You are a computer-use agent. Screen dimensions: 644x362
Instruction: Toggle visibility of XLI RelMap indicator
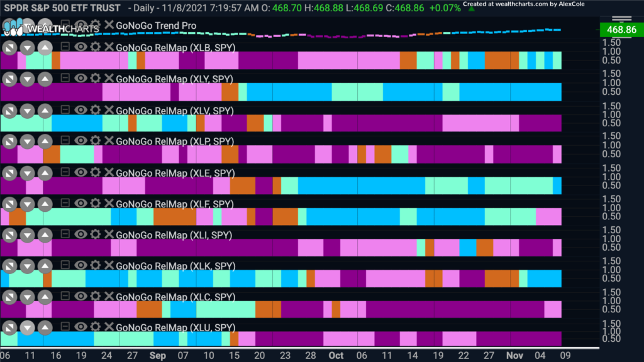point(80,234)
